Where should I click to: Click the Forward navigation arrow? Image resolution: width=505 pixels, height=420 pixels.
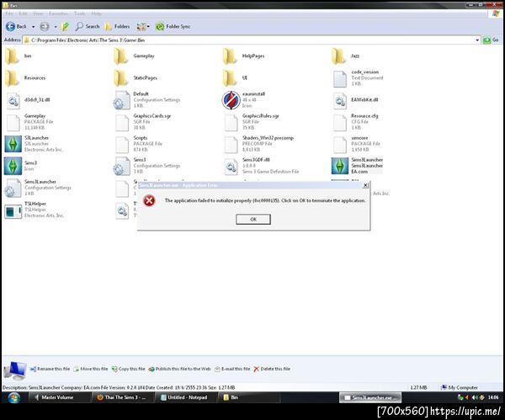45,27
